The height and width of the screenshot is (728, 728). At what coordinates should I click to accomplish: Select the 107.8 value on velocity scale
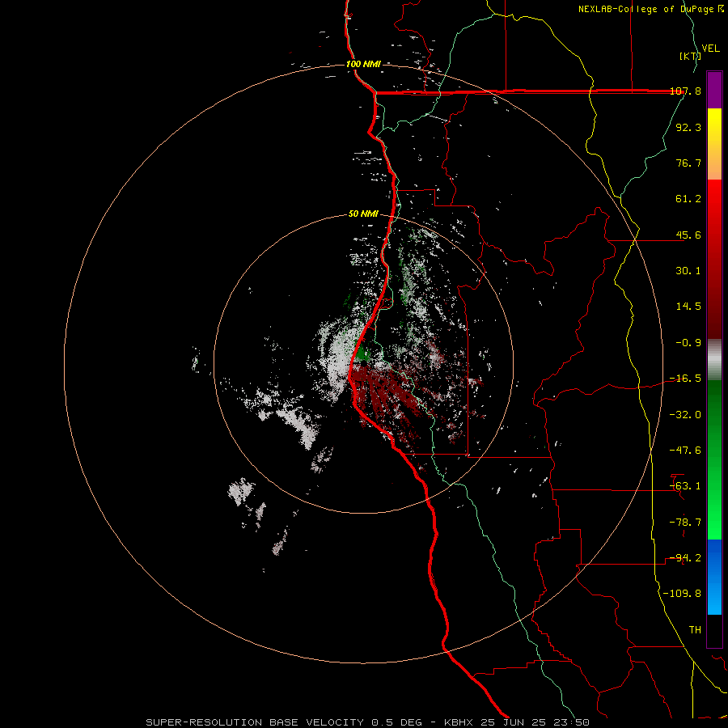686,91
